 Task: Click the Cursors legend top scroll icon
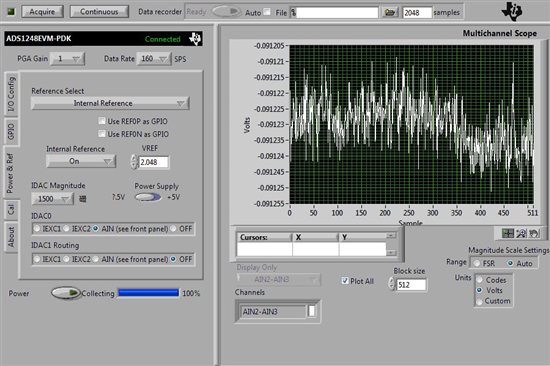391,235
